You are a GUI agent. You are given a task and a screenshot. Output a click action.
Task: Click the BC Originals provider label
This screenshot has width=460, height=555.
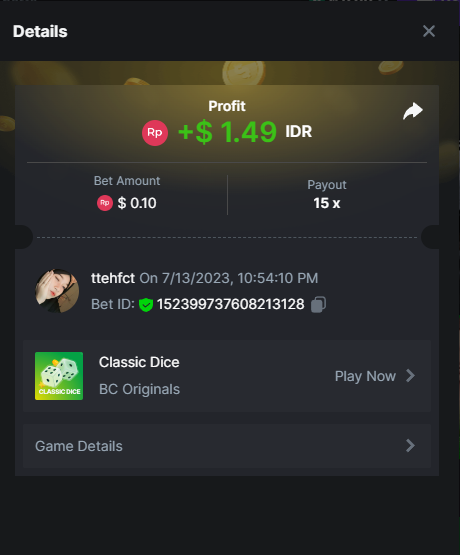coord(139,389)
